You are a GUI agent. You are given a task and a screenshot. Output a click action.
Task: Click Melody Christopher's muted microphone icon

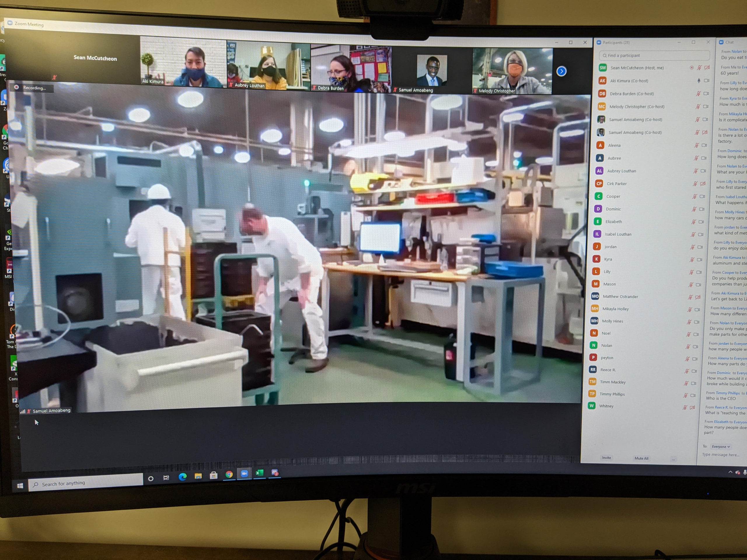tap(698, 106)
